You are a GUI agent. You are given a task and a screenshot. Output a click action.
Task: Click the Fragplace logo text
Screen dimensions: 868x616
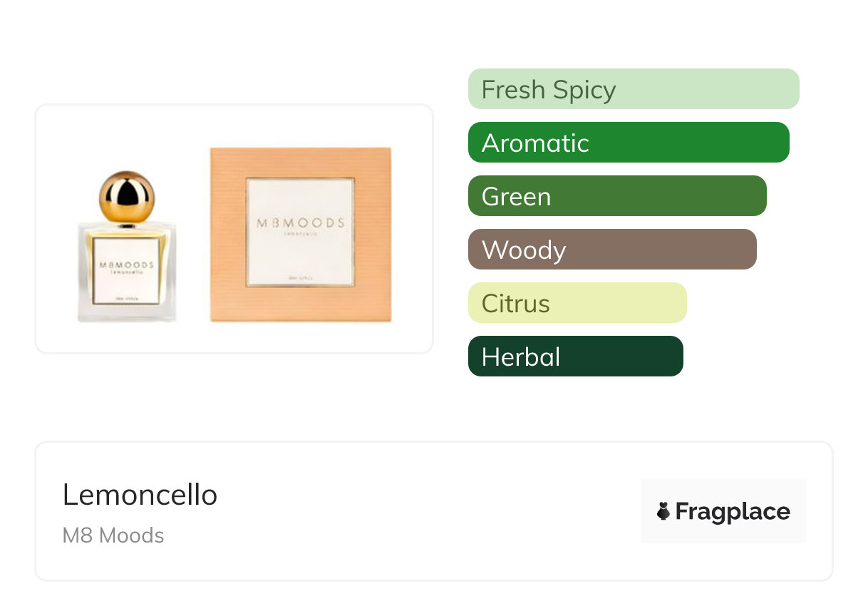732,511
